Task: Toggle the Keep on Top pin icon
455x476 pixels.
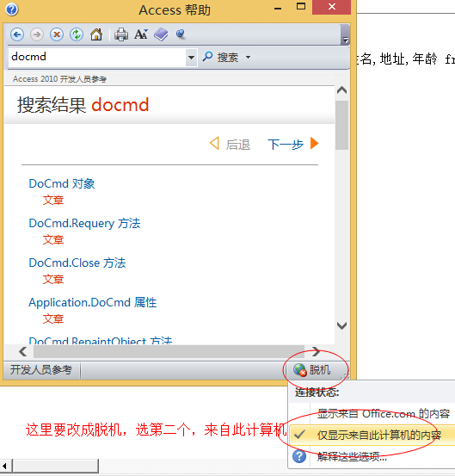Action: tap(181, 34)
